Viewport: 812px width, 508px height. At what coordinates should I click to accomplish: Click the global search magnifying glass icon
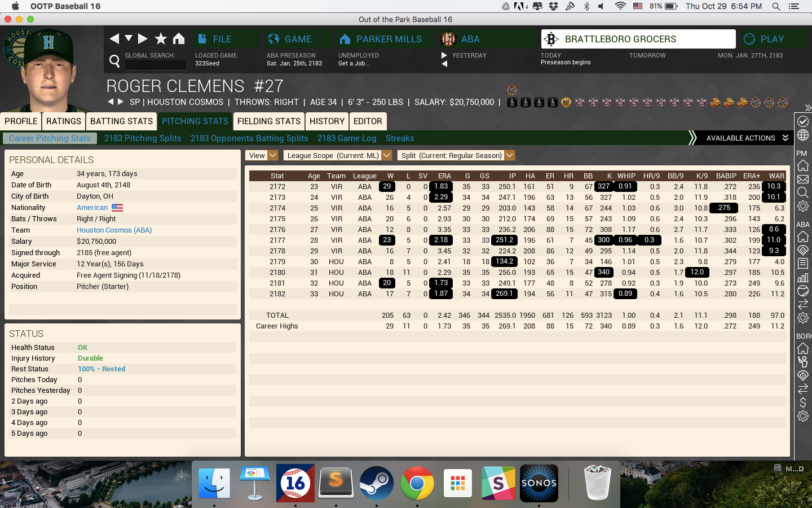tap(114, 61)
